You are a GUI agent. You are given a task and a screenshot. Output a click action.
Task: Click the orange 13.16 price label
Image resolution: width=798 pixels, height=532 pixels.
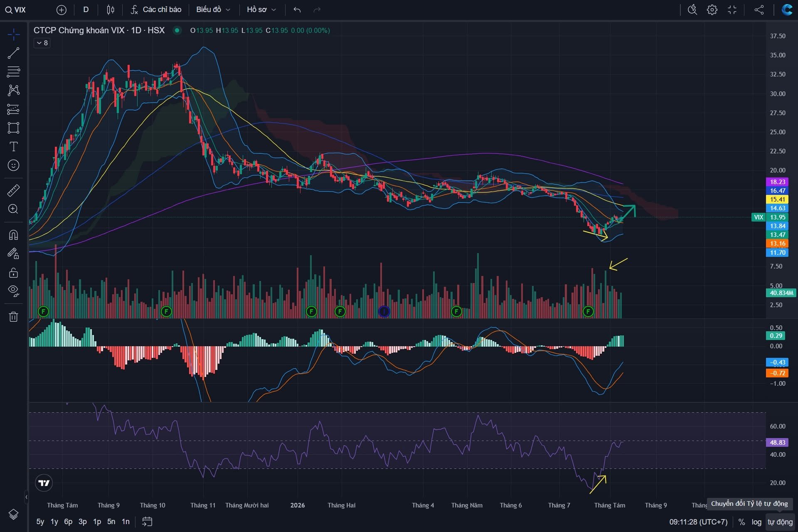point(777,244)
